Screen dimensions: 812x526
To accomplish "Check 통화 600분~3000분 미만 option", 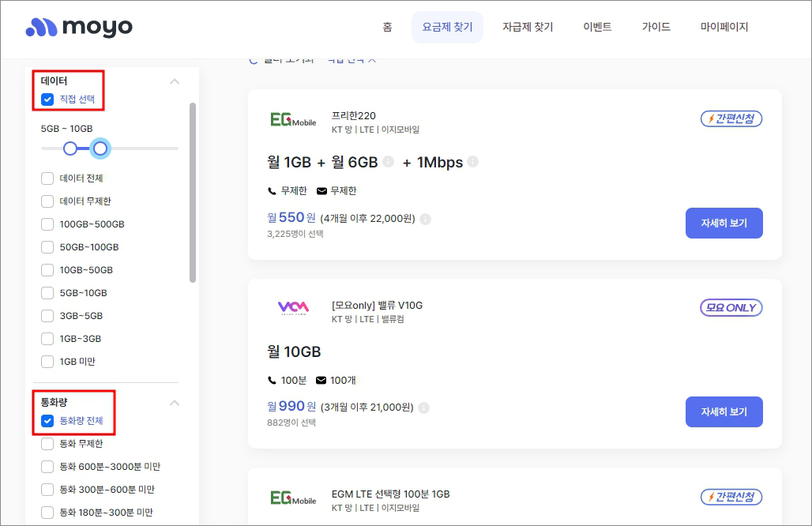I will coord(47,467).
